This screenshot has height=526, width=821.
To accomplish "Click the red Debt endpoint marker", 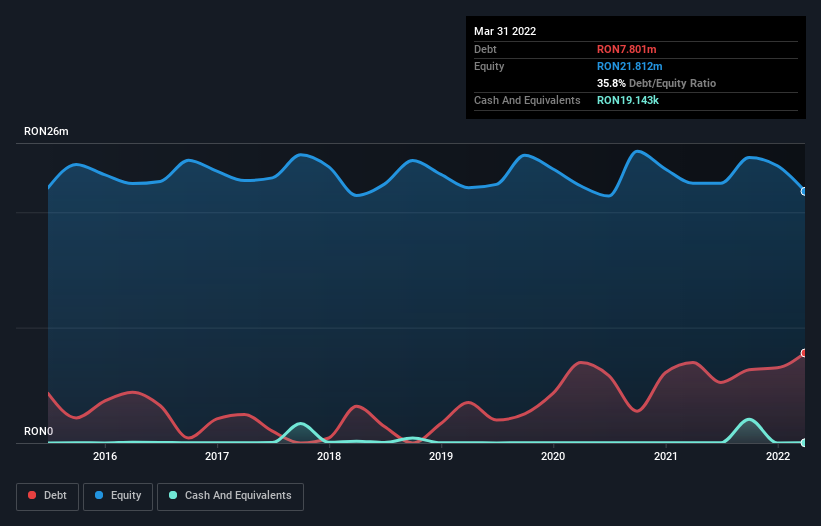I will [x=804, y=353].
